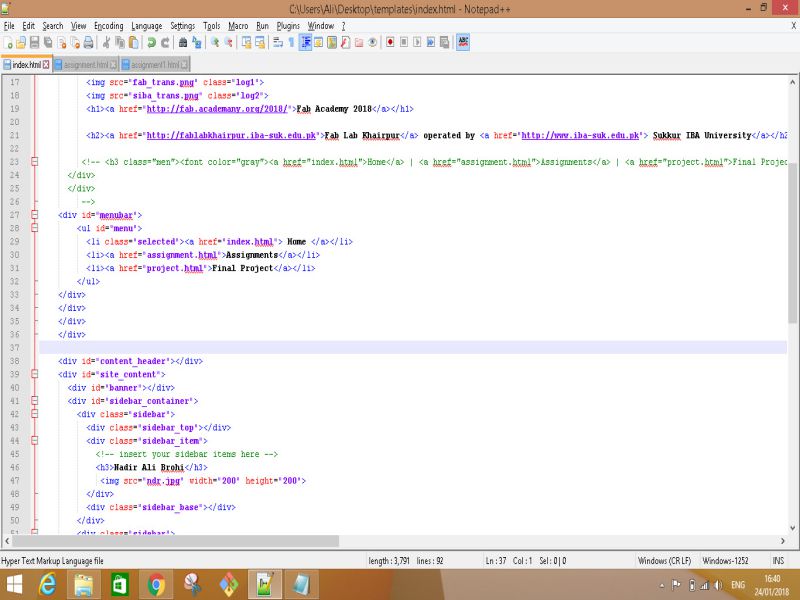The image size is (800, 600).
Task: Cut selection with scissors icon
Action: point(106,42)
